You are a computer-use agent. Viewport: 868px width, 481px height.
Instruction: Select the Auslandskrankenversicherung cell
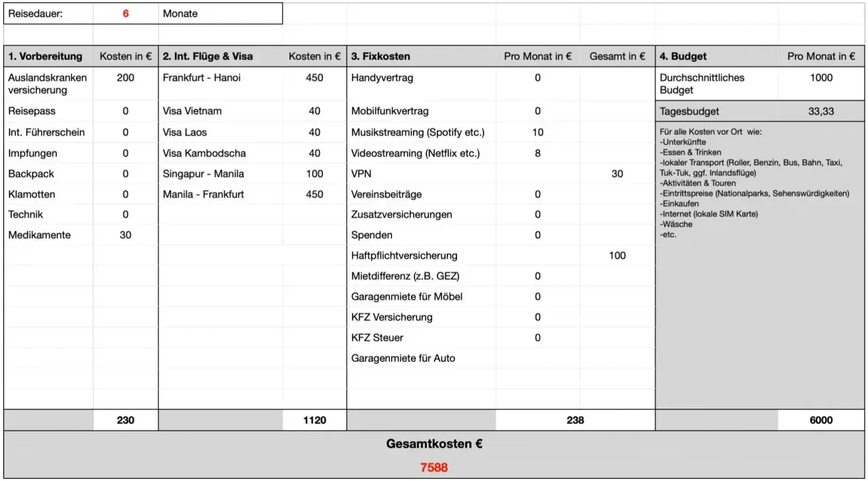(48, 83)
